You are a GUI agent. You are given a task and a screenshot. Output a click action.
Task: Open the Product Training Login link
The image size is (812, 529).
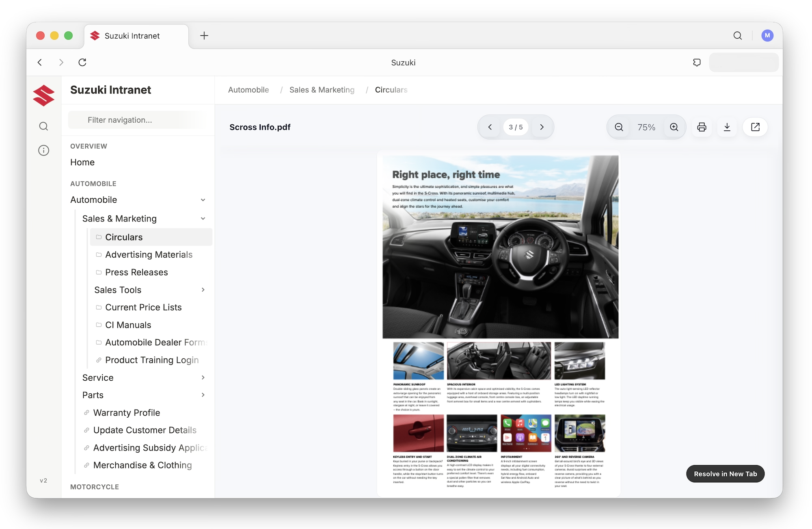tap(152, 360)
